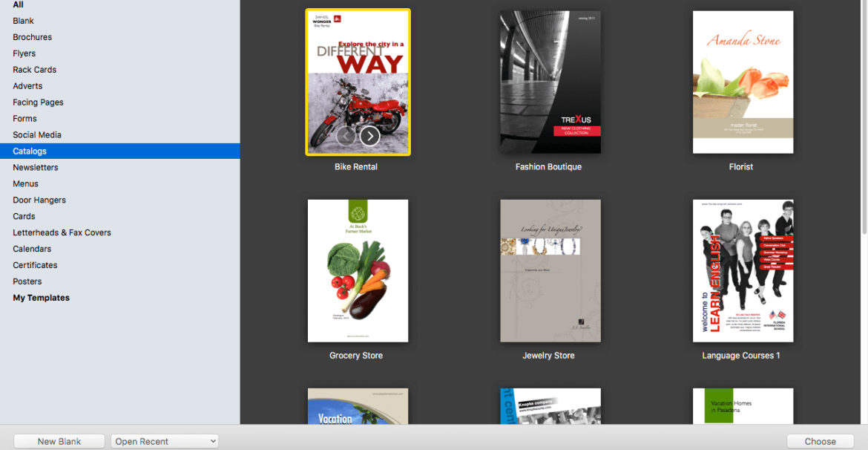
Task: Select the Language Courses 1 thumbnail
Action: pyautogui.click(x=743, y=271)
